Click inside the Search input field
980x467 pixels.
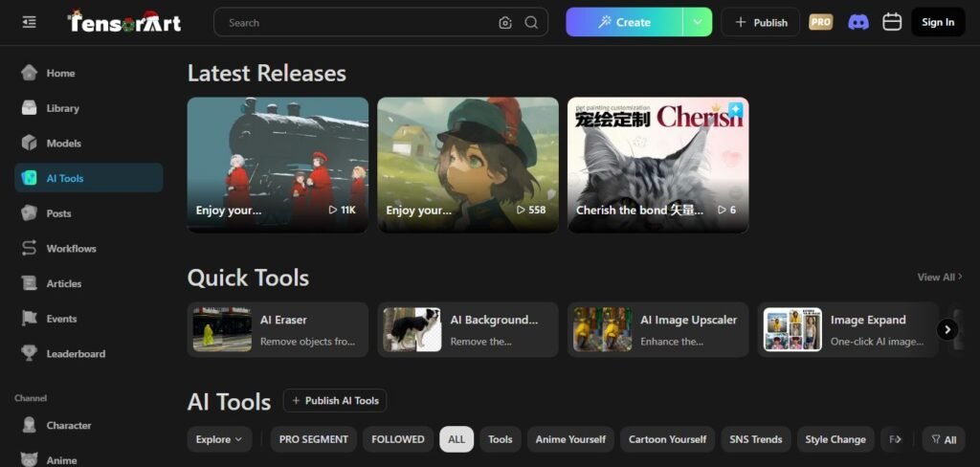359,23
